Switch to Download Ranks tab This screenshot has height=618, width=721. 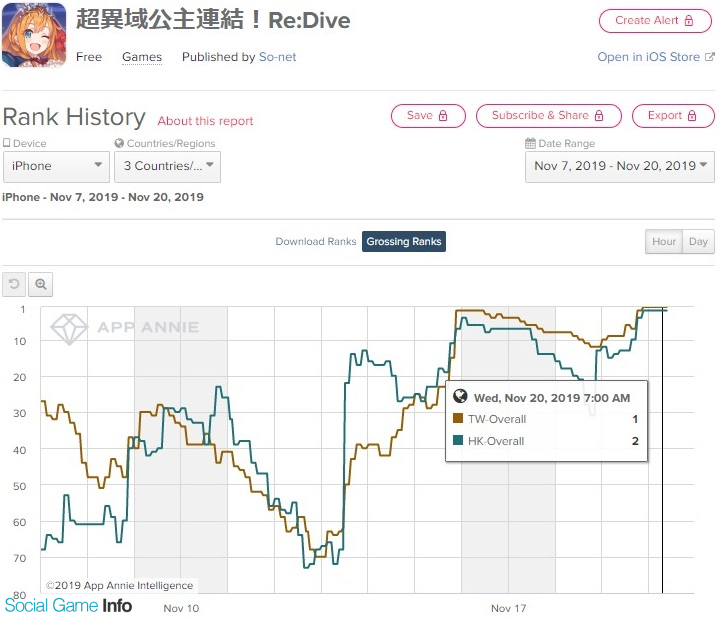point(315,241)
